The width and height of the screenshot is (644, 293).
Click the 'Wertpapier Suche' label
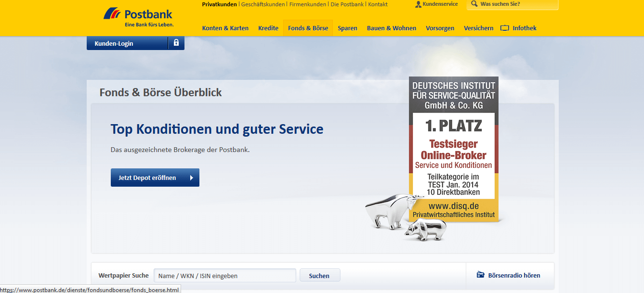(124, 276)
